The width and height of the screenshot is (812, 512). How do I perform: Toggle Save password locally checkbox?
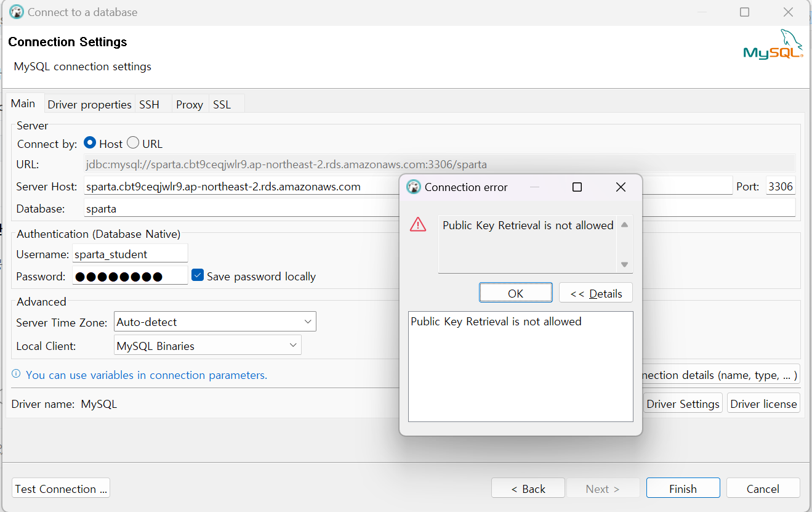[198, 275]
